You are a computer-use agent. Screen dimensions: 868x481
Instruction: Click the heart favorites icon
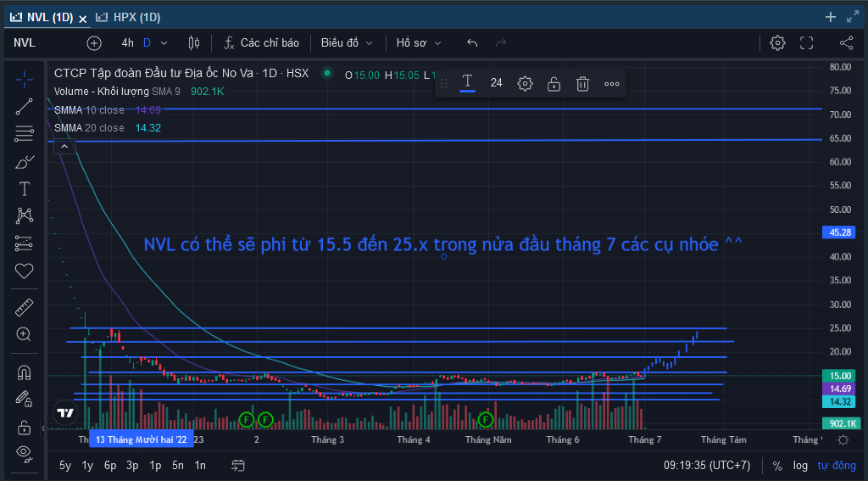tap(24, 271)
